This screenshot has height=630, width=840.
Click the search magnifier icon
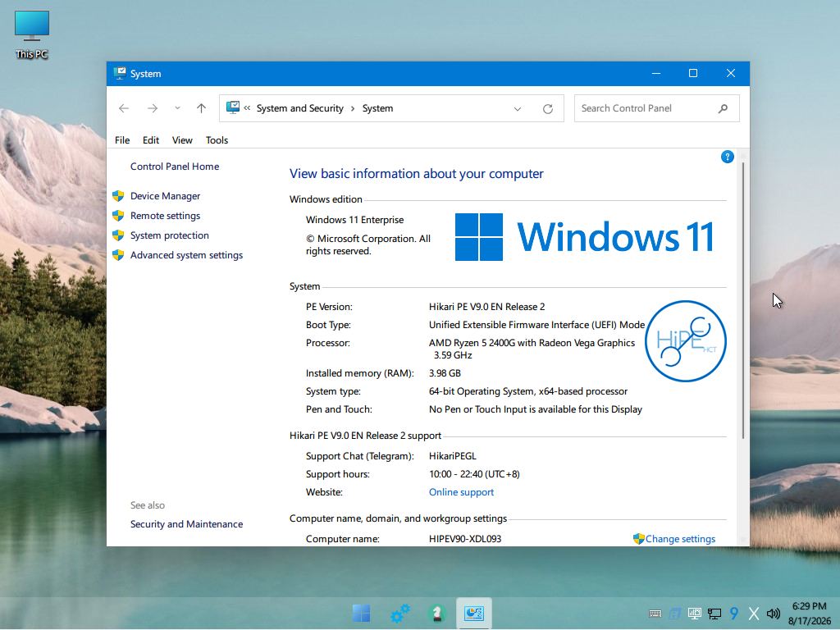point(723,108)
